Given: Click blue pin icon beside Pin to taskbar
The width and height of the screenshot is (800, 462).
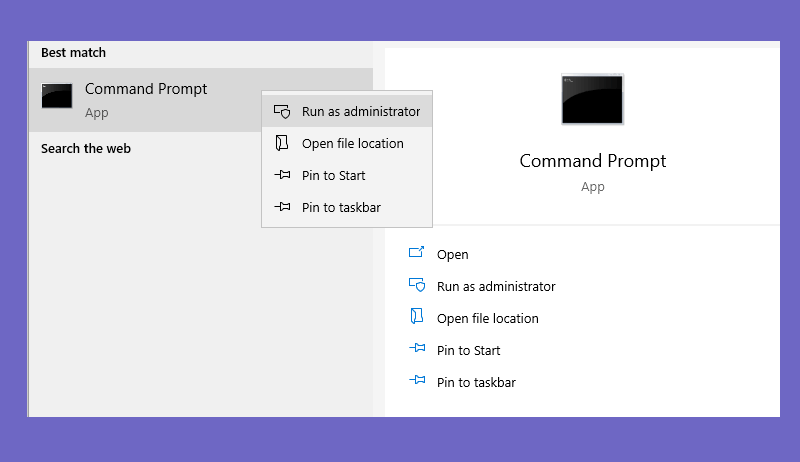Looking at the screenshot, I should [417, 380].
